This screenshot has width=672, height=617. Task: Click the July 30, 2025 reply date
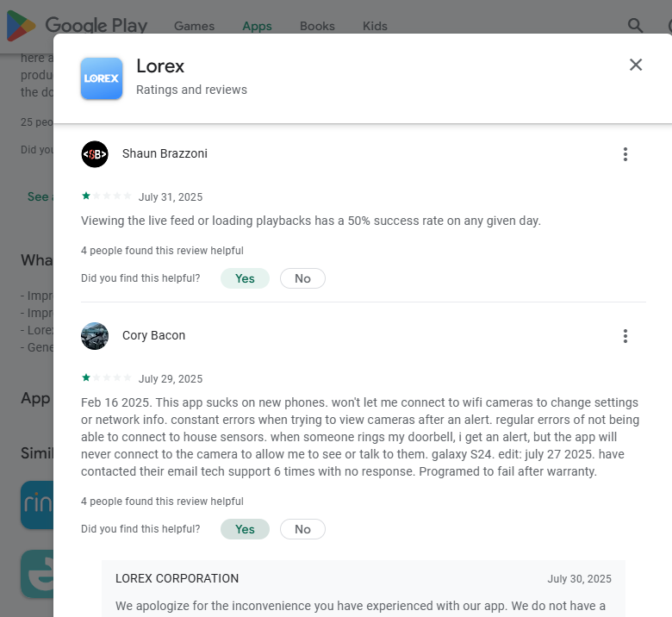tap(579, 579)
